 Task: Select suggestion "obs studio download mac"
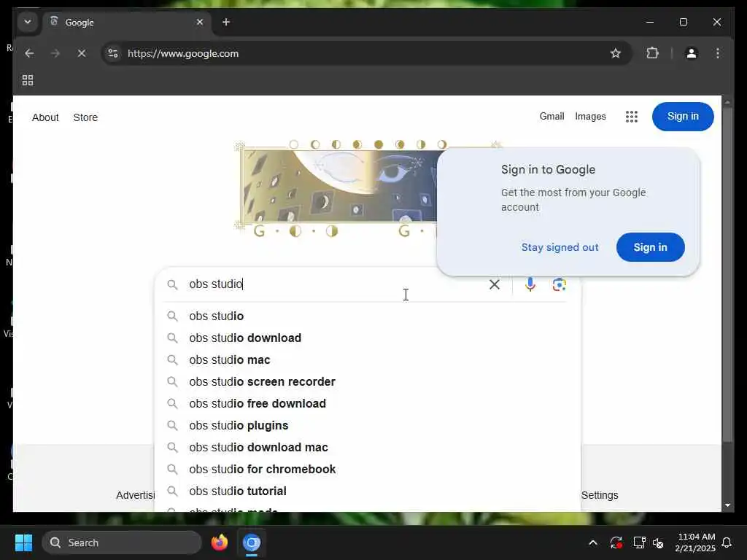[x=367, y=448]
